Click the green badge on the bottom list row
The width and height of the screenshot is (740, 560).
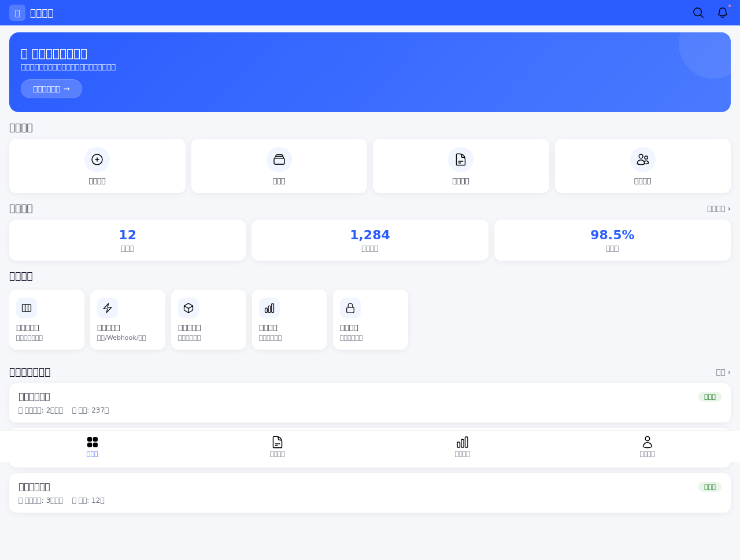[710, 487]
